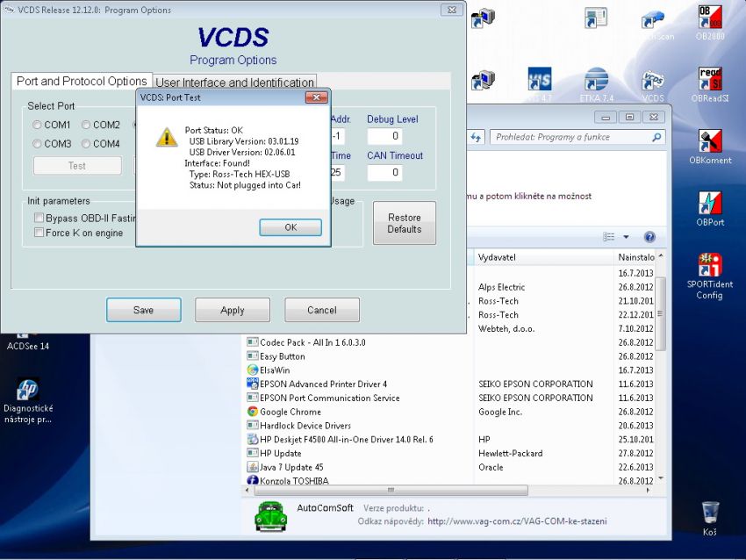Screen dimensions: 746x560
Task: Select the Port and Protocol Options tab
Action: pyautogui.click(x=82, y=82)
